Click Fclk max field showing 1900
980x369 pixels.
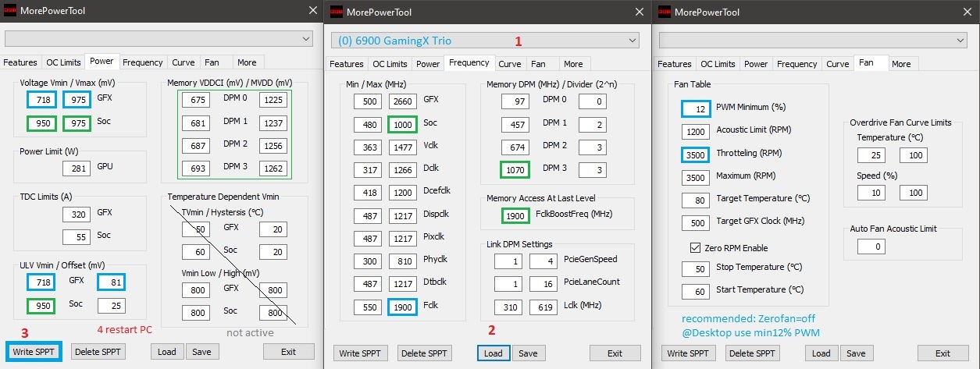(x=402, y=307)
